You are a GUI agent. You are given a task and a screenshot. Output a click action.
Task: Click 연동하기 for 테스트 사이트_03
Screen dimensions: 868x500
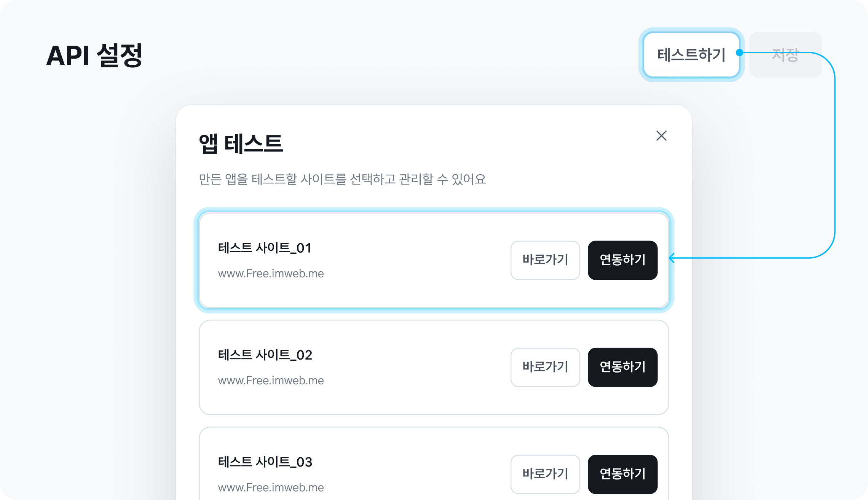[622, 474]
